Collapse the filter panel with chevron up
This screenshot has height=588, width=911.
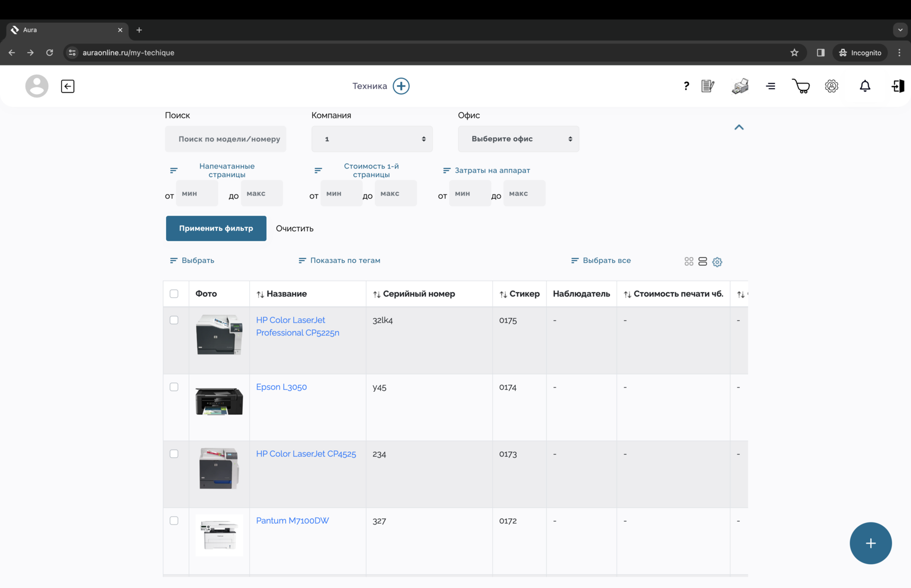pos(739,127)
